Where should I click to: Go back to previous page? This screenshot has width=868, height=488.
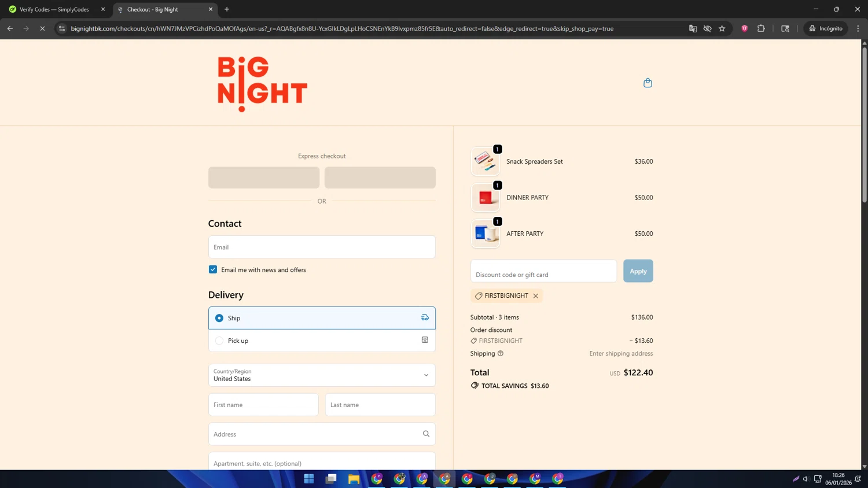(10, 28)
